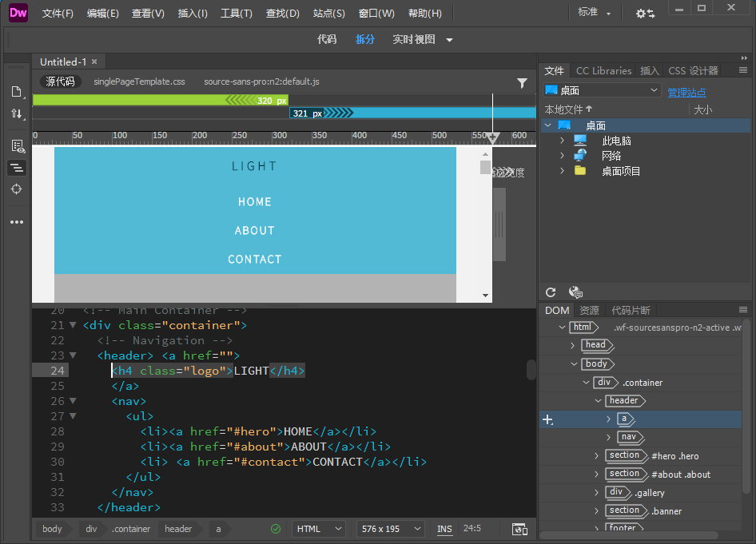Collapse code fold arrow at line 27
Screen dimensions: 756x544
click(73, 416)
